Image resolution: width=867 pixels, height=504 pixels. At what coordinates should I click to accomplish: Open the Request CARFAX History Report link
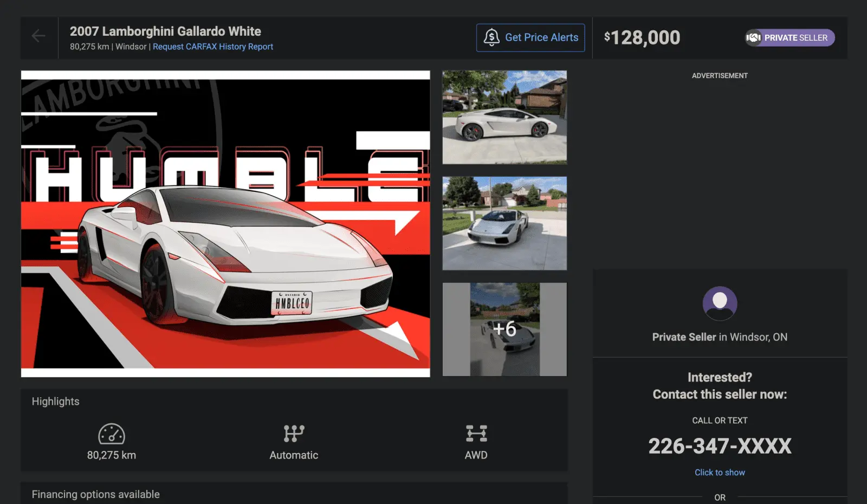(213, 47)
